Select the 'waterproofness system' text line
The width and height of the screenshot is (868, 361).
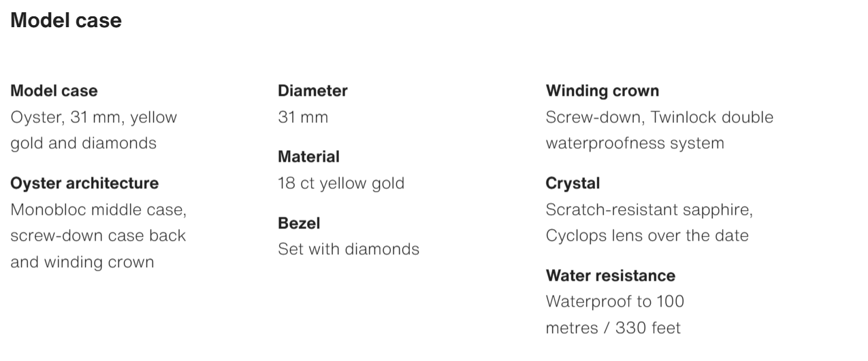634,143
